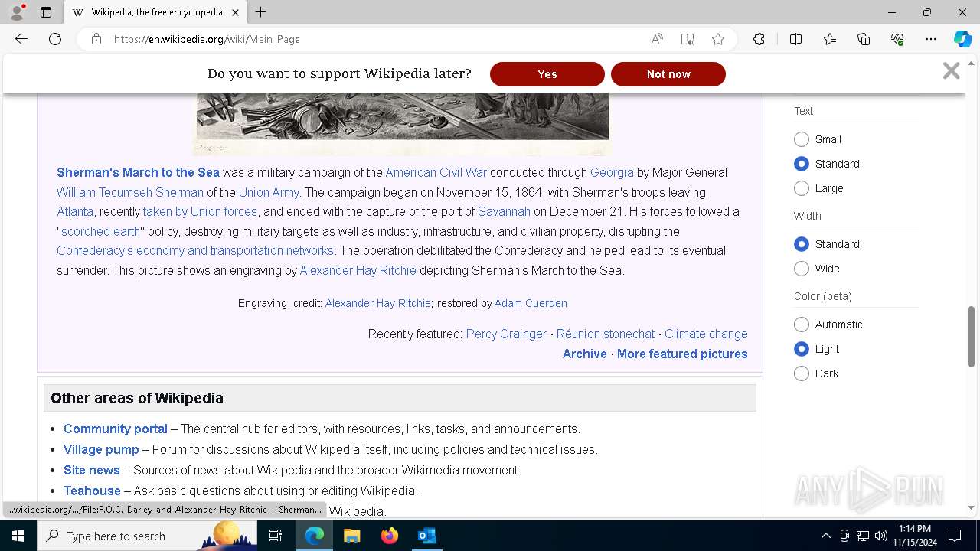Open the American Civil War link
Image resolution: width=980 pixels, height=551 pixels.
pos(436,172)
